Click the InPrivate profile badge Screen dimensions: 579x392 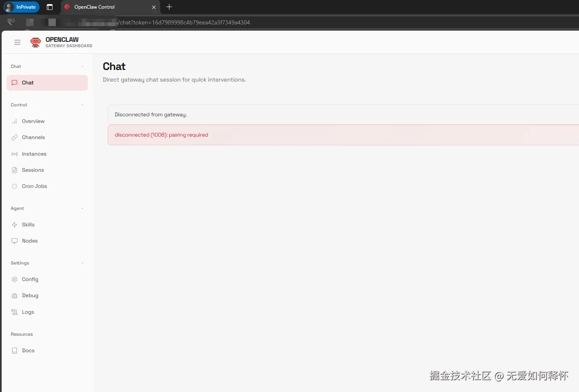point(22,7)
